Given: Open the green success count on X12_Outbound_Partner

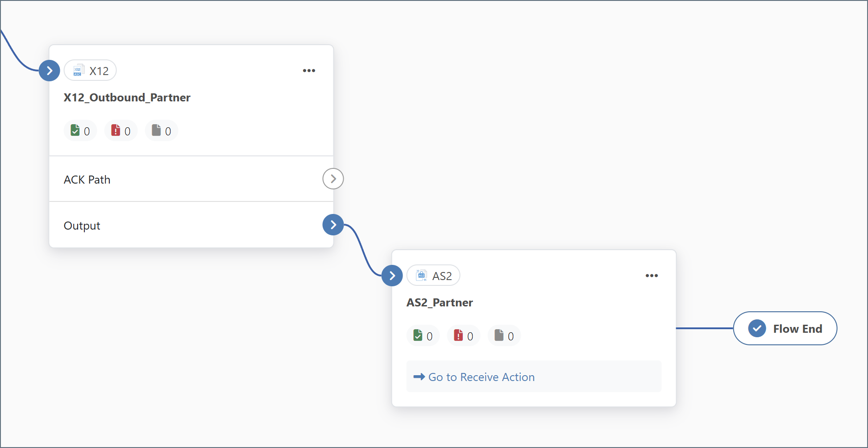Looking at the screenshot, I should click(x=80, y=130).
